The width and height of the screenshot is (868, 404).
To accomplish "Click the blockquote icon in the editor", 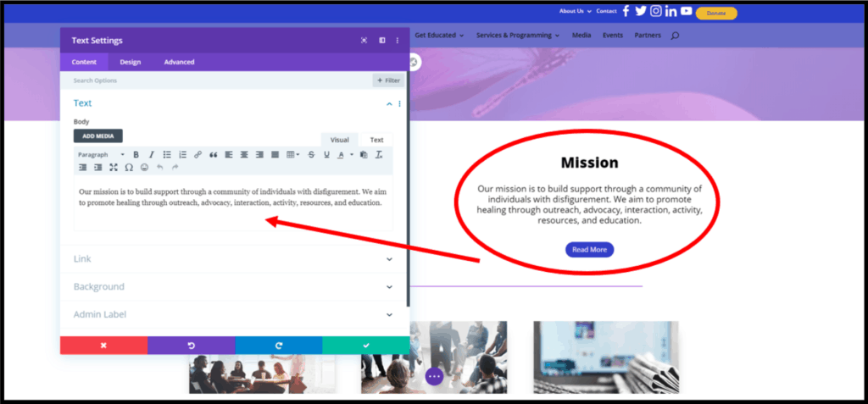I will 213,155.
